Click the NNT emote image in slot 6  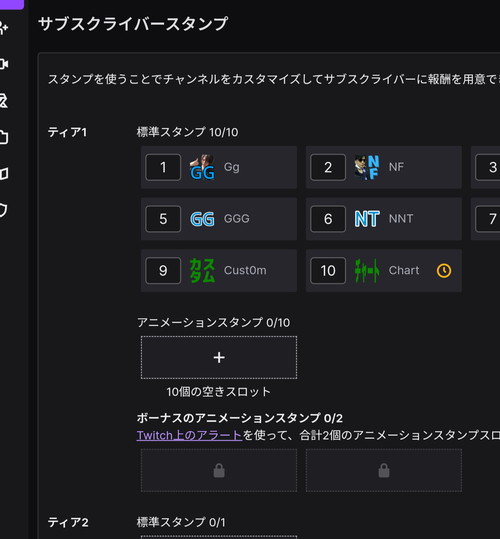click(x=367, y=219)
